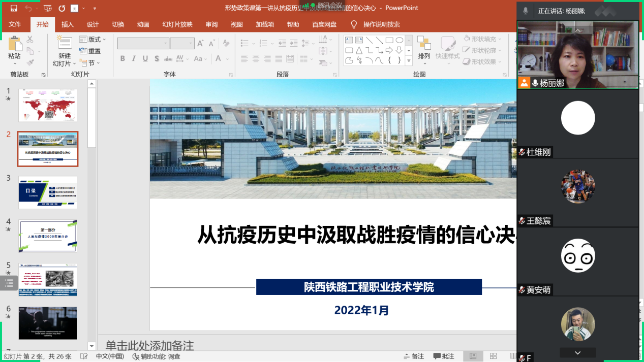The height and width of the screenshot is (362, 644).
Task: Start slideshow from beginning via quick access icon
Action: pos(47,8)
